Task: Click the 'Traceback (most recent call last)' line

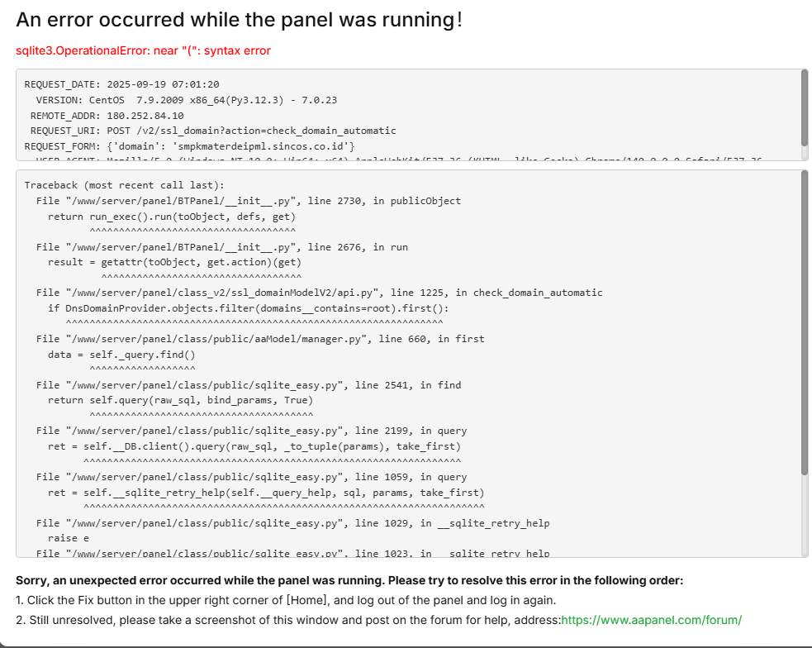Action: (124, 185)
